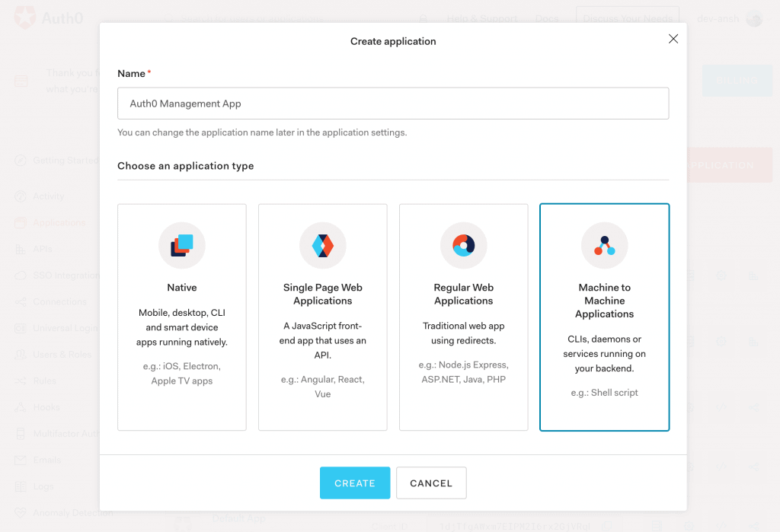Click the Cancel button
Screen dimensions: 780x532
431,483
